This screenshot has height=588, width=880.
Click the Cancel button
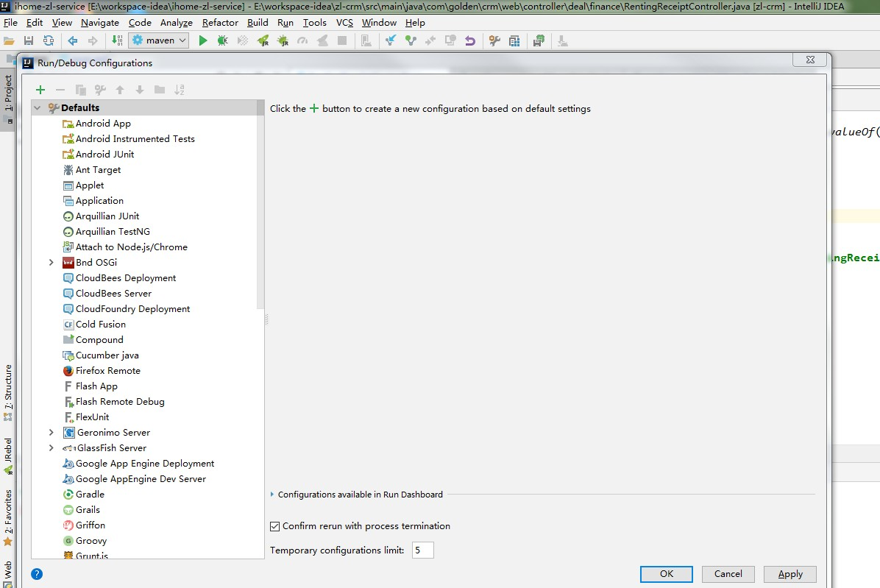click(728, 574)
